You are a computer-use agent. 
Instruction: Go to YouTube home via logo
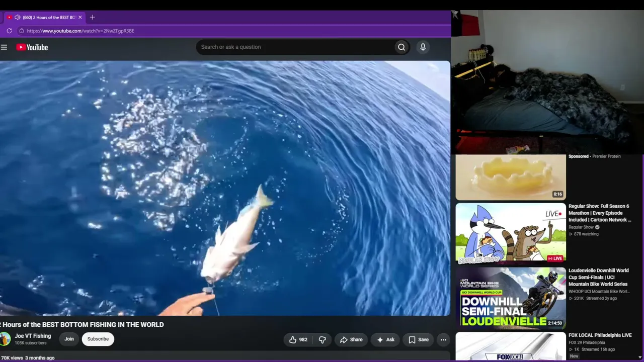tap(32, 47)
